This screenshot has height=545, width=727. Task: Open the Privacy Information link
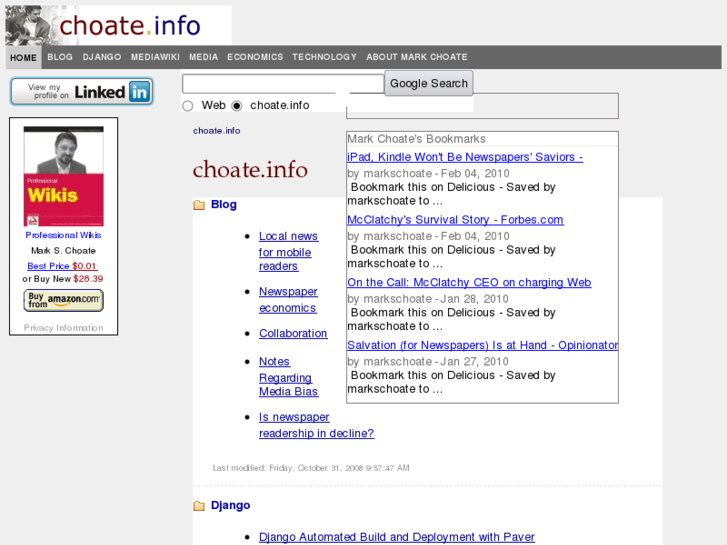64,328
